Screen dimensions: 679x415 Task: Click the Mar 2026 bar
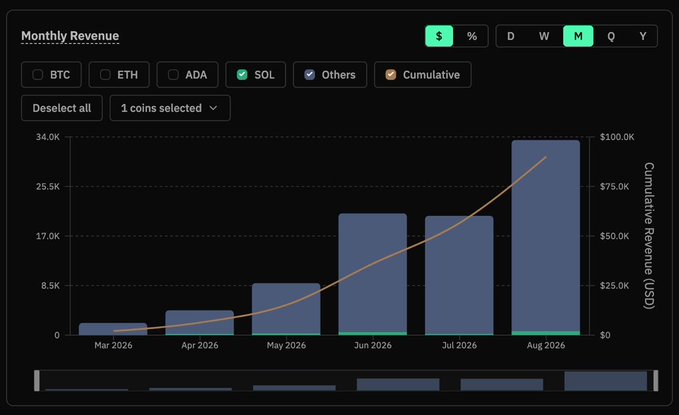pos(113,329)
